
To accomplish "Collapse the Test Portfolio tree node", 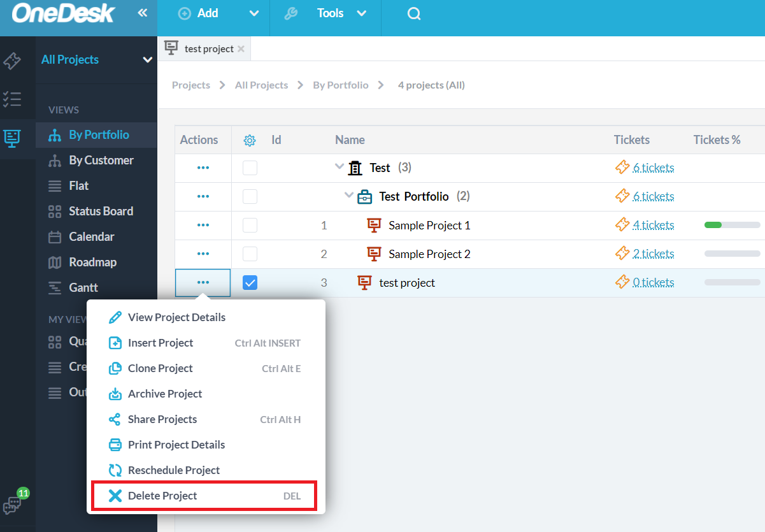I will pos(349,196).
